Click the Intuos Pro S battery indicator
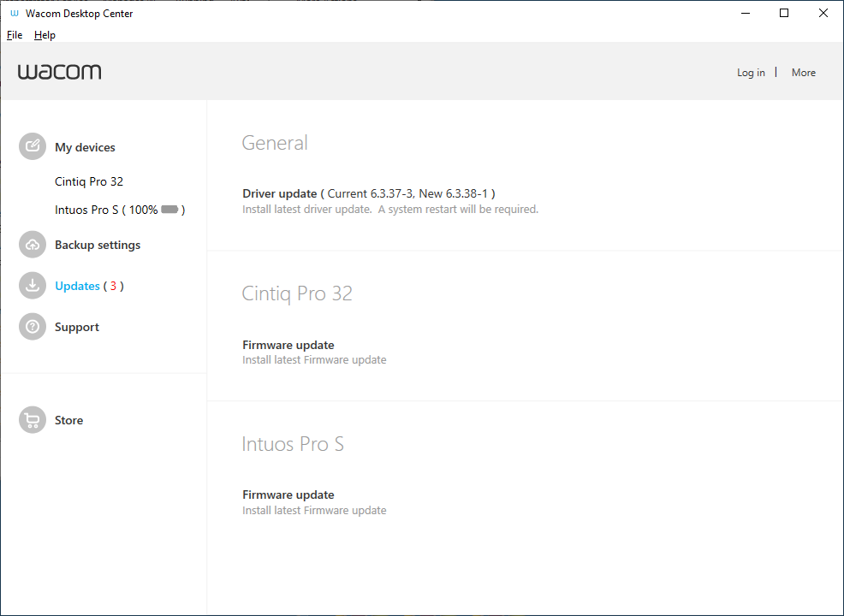This screenshot has height=616, width=844. click(169, 210)
